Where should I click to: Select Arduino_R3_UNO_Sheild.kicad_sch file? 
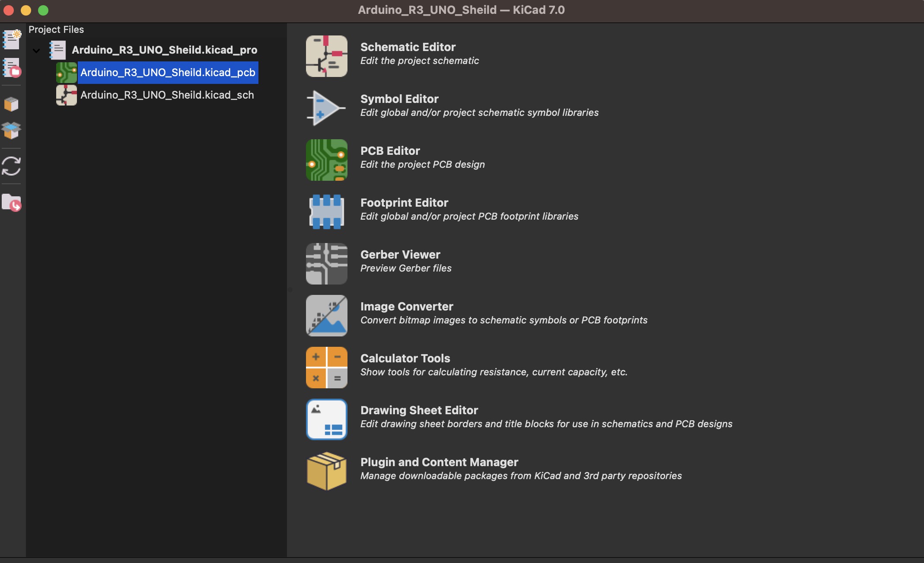167,95
